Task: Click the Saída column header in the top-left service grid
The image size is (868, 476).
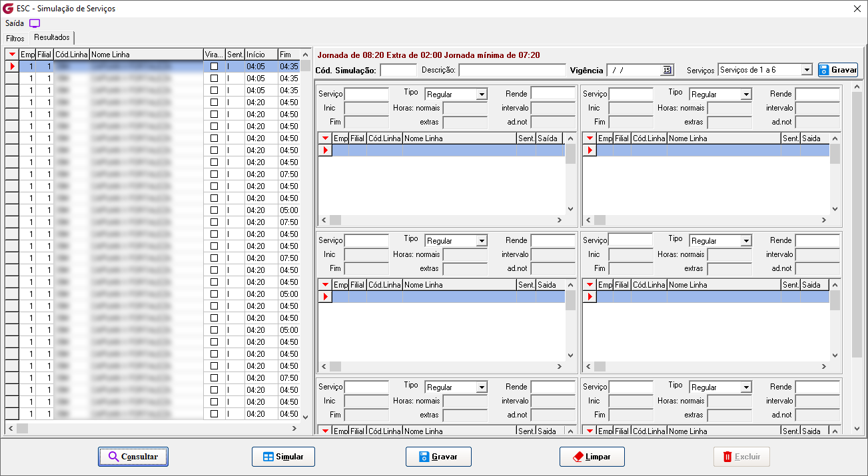Action: click(x=549, y=138)
